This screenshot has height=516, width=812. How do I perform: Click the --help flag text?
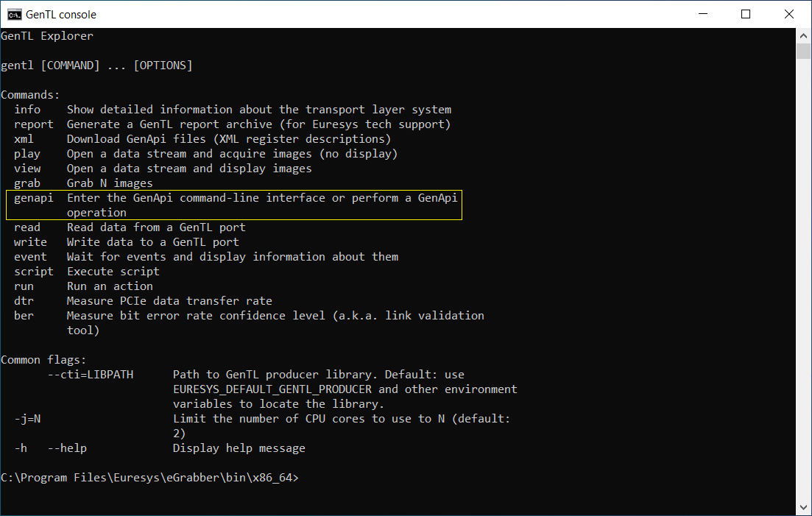[66, 448]
